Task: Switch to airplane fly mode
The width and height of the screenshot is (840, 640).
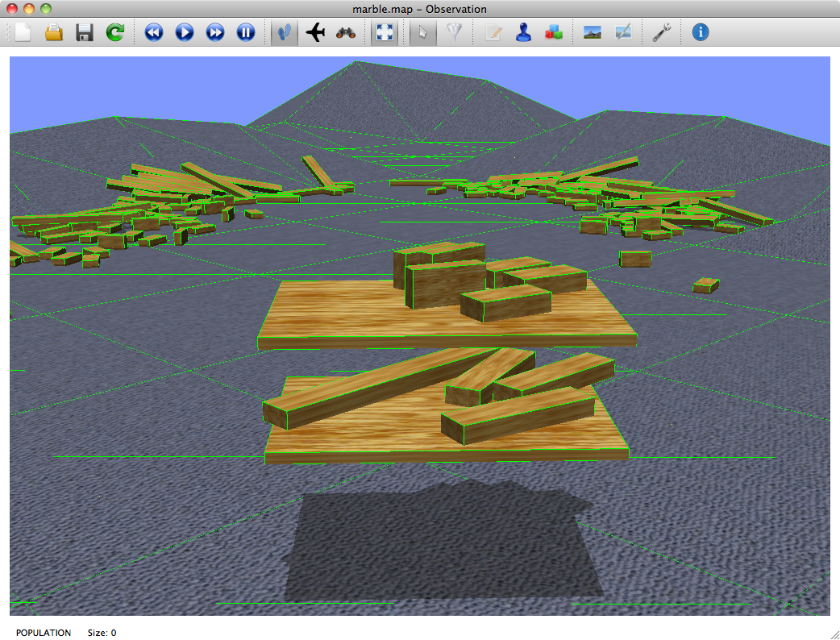Action: click(x=315, y=32)
